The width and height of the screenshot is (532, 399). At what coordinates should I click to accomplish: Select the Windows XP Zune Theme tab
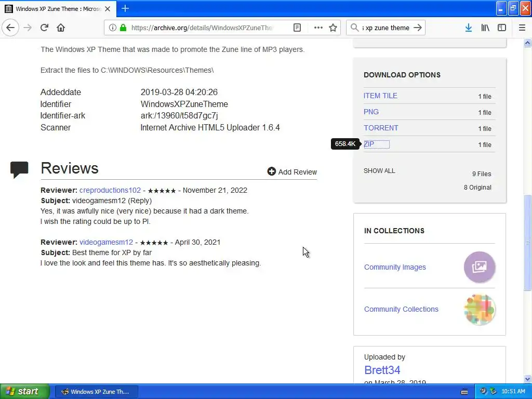[x=58, y=9]
